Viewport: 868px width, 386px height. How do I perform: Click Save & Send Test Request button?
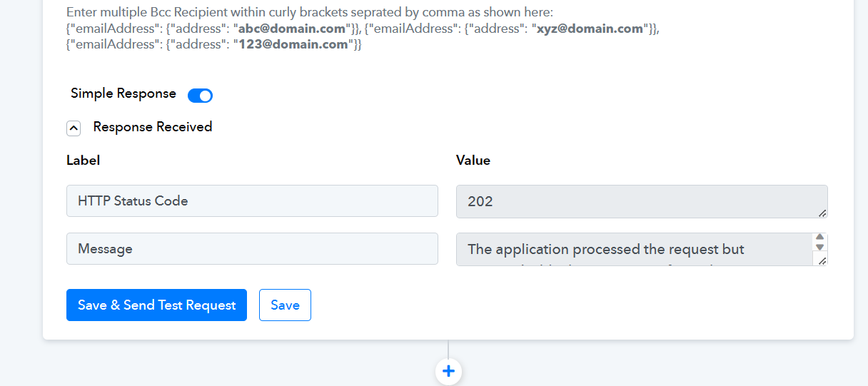point(156,305)
